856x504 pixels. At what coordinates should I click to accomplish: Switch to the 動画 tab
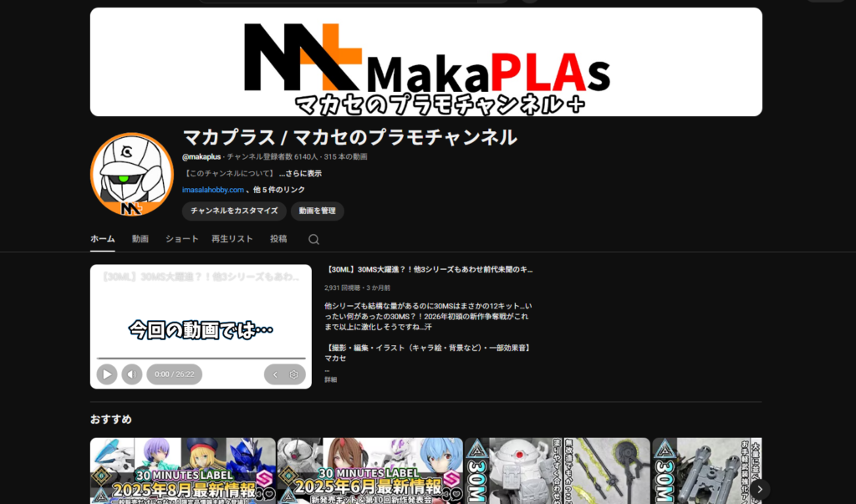tap(140, 239)
